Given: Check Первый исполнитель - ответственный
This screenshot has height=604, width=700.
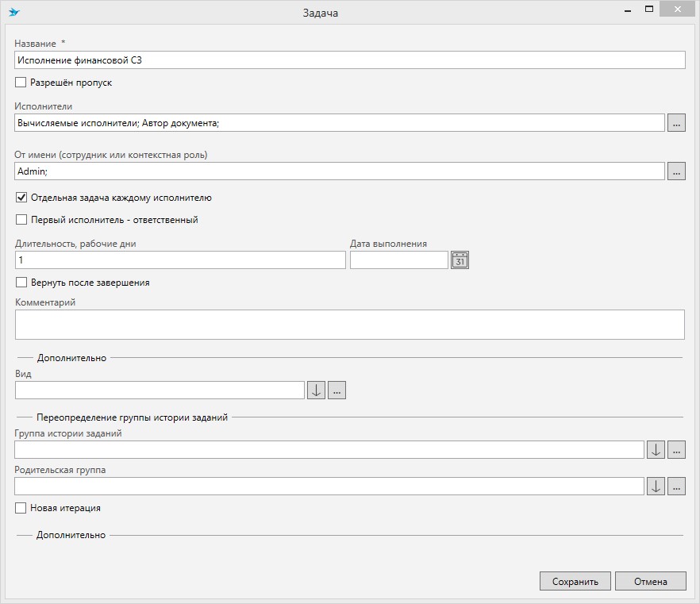Looking at the screenshot, I should 21,220.
